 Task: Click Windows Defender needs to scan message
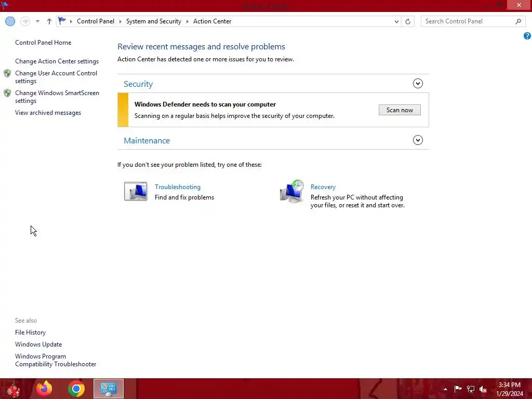[x=205, y=104]
